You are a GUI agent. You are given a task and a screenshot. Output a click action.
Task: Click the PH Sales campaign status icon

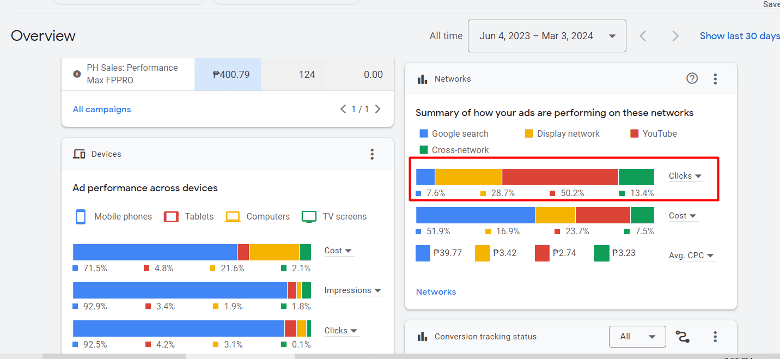(77, 74)
